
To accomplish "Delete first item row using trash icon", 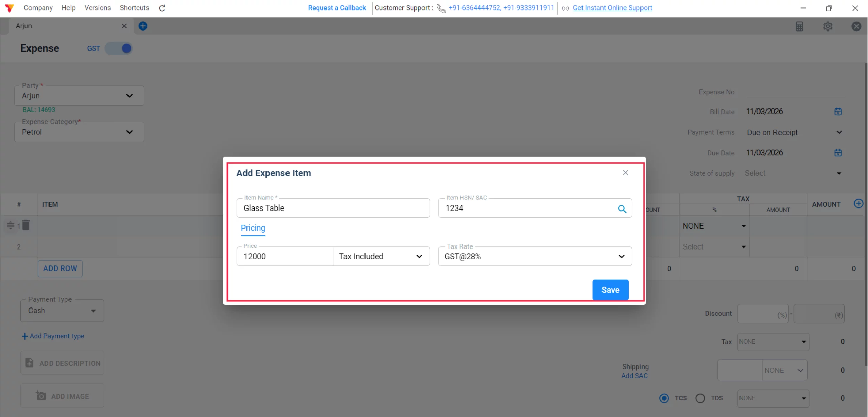I will pyautogui.click(x=26, y=225).
